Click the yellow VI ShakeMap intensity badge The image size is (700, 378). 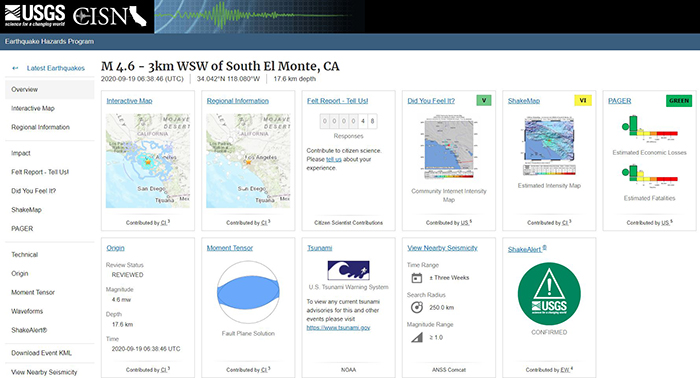point(583,100)
